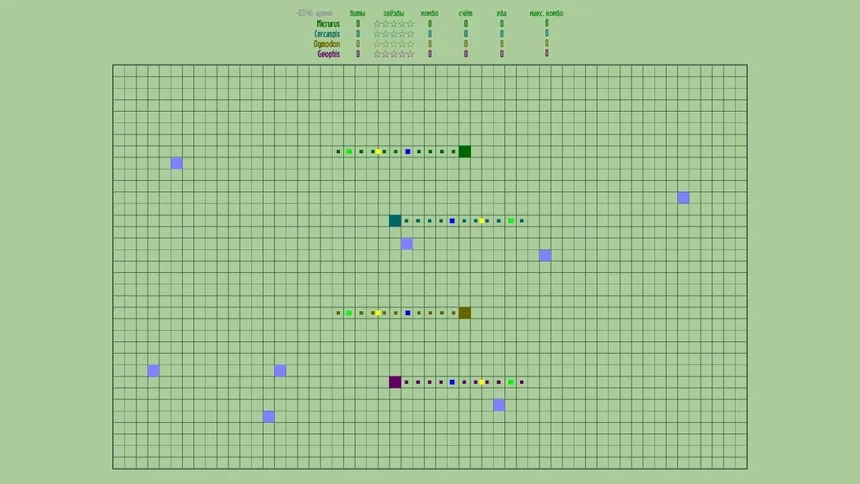Click yellow segment in green Micrurus snake

point(378,151)
